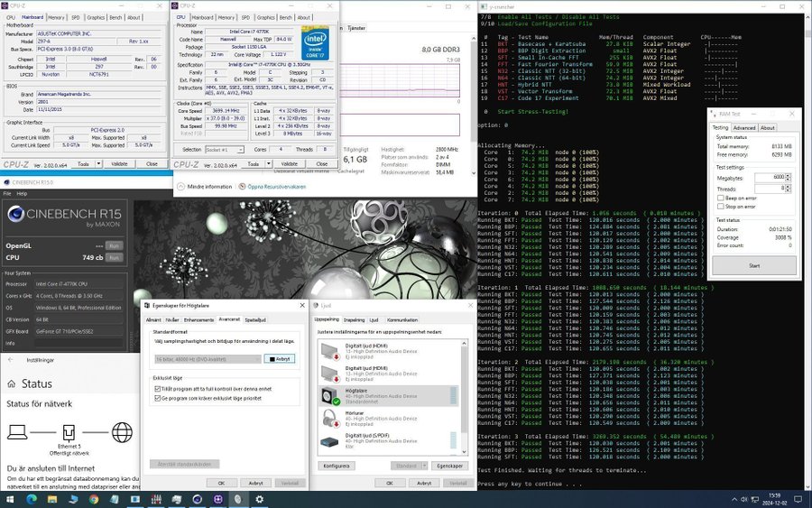Click the Task Manager memory usage graph
Viewport: 812px width, 508px height.
click(x=400, y=80)
